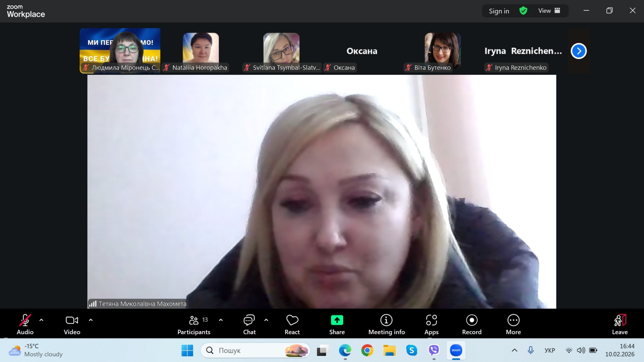This screenshot has height=362, width=644.
Task: Select Віта Бутенко's video thumbnail
Action: coord(442,50)
